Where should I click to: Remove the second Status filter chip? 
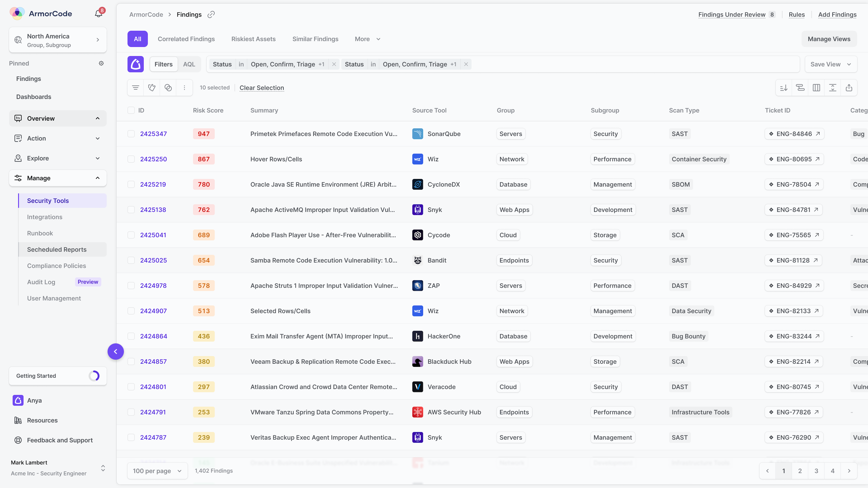(x=466, y=64)
